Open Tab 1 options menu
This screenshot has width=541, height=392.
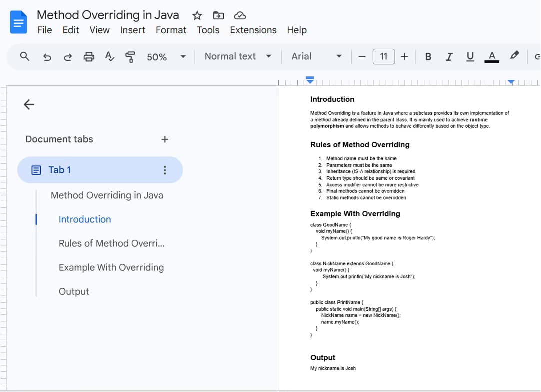(165, 170)
